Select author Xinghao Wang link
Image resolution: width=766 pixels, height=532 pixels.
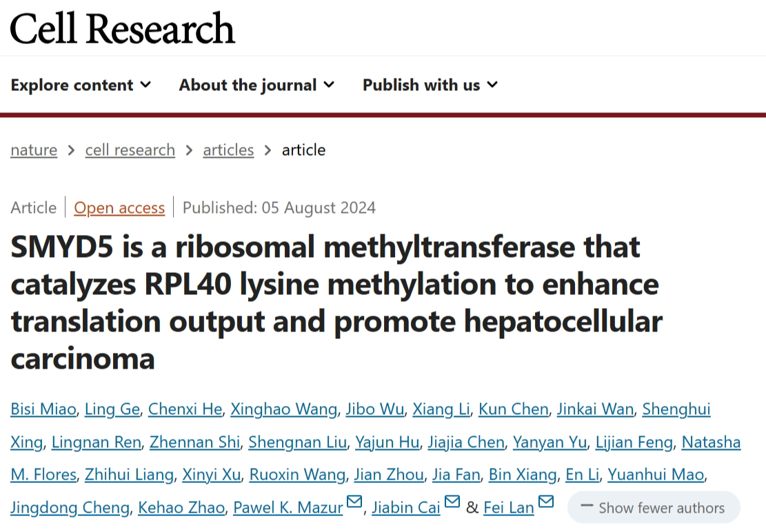point(284,409)
